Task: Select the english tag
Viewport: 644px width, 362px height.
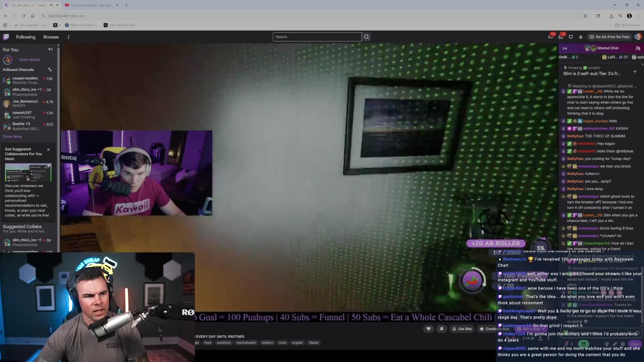Action: click(x=297, y=343)
